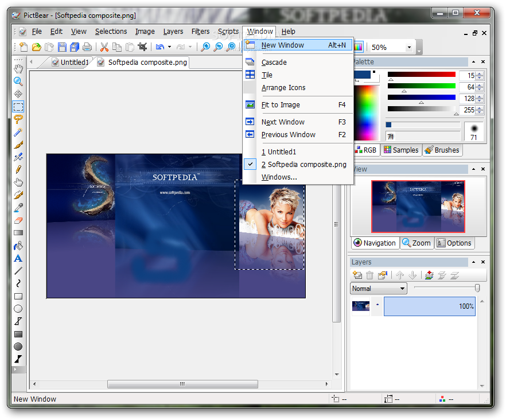The height and width of the screenshot is (420, 506).
Task: Click the hue color spectrum picker
Action: 367,112
